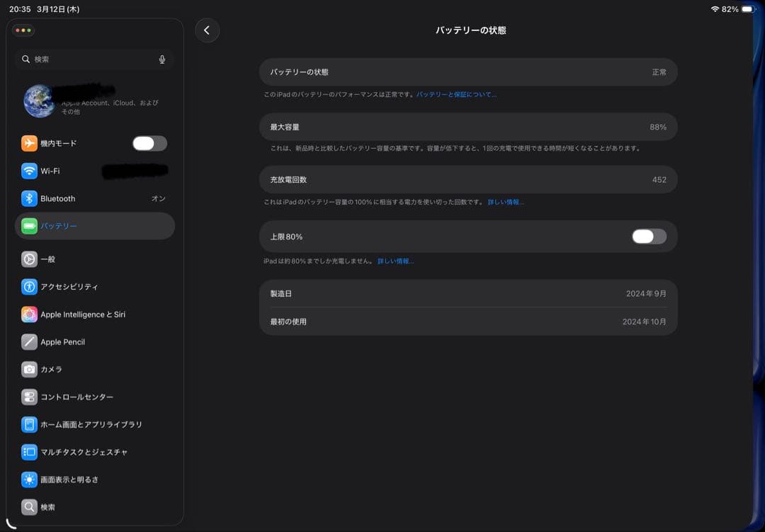Open the Wi-Fi settings row label
Screen dimensions: 765x532
50,171
